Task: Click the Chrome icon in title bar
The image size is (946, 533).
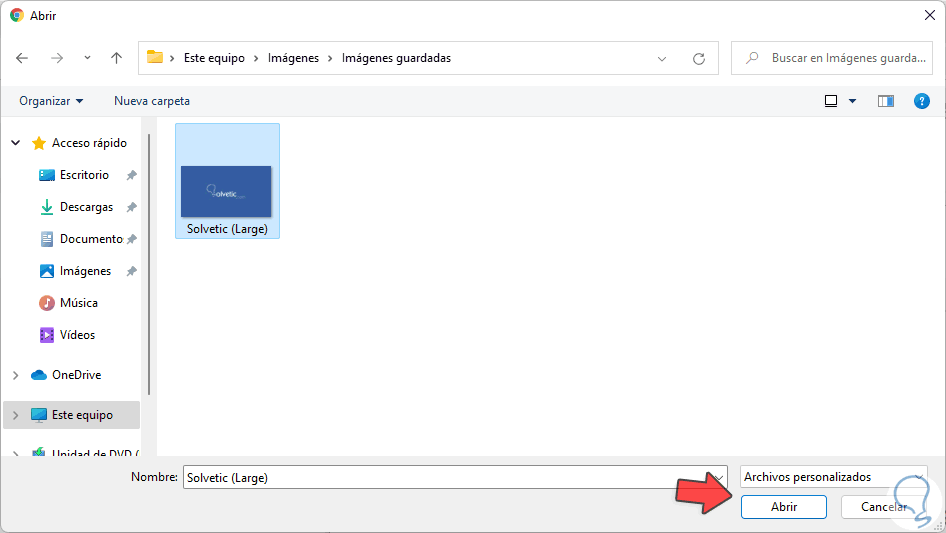Action: tap(17, 16)
